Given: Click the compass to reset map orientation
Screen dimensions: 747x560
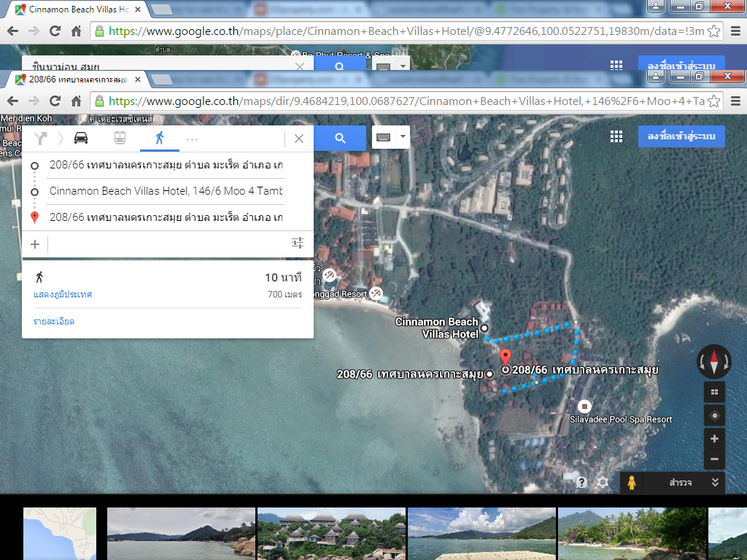Looking at the screenshot, I should tap(713, 362).
